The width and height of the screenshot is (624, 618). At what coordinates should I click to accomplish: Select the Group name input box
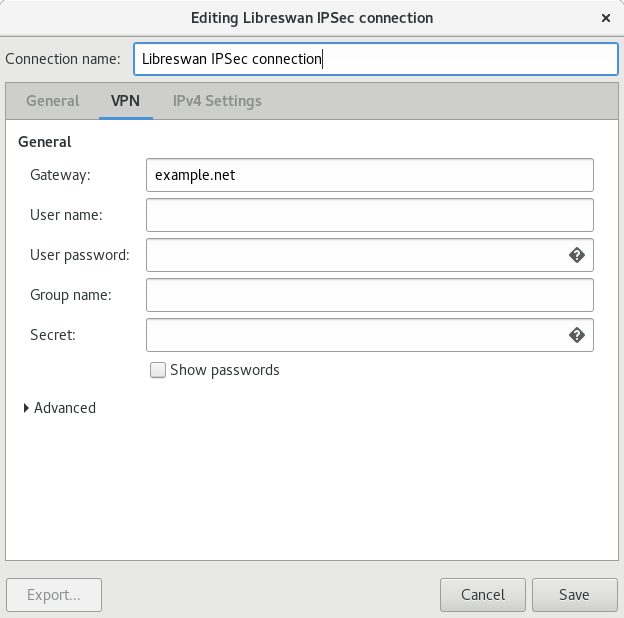click(x=369, y=295)
